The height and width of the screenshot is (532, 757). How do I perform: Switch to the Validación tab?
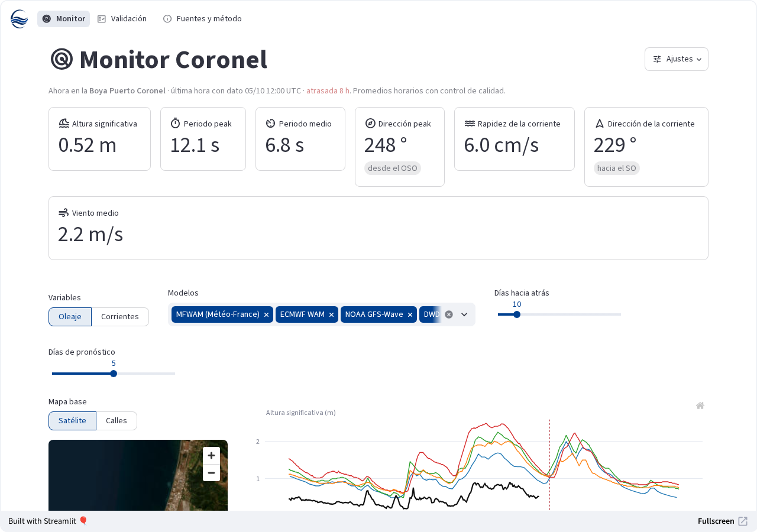122,19
